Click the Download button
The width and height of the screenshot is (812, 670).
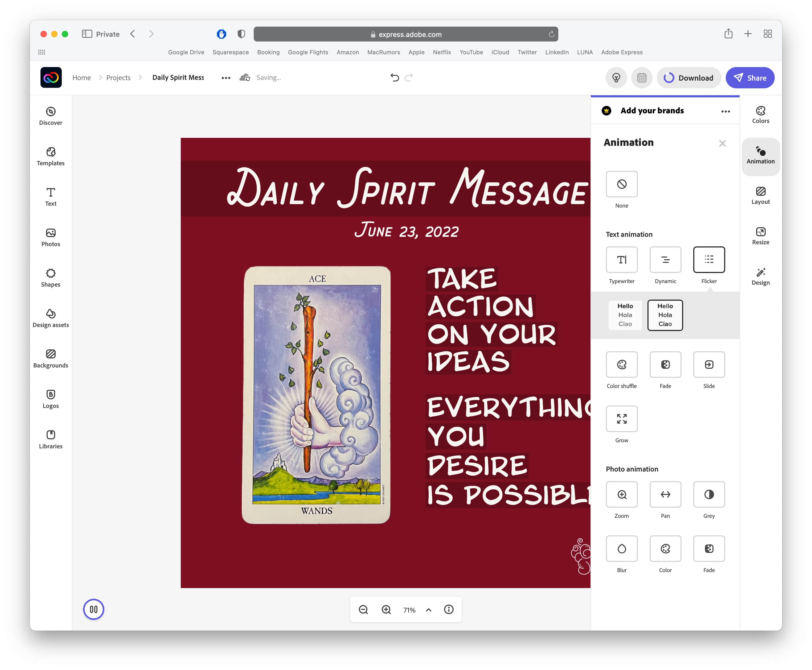pyautogui.click(x=688, y=78)
